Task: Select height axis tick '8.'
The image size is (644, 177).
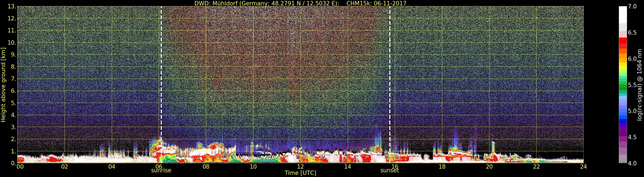Action: point(14,67)
